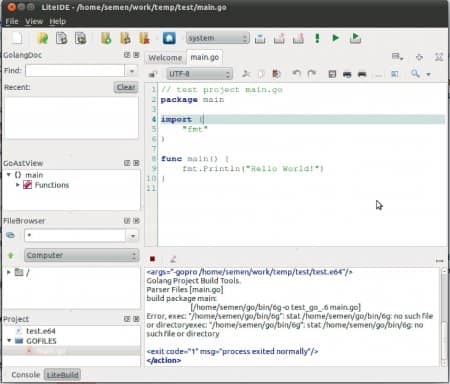Clear the build output with the eraser icon
This screenshot has width=450, height=384.
click(x=173, y=259)
